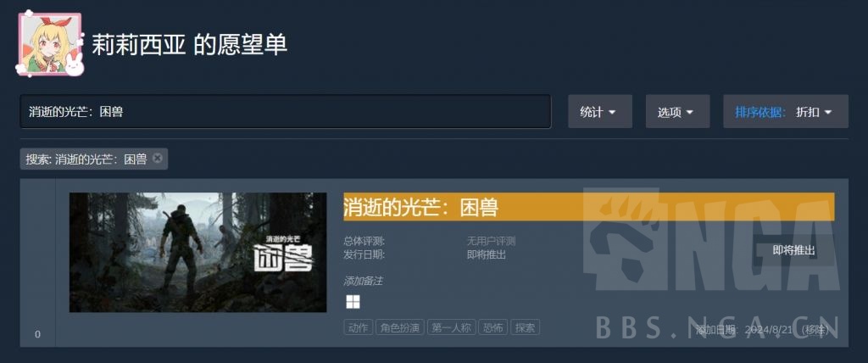868x363 pixels.
Task: Open the 消逝的光芒：困兽 game title link
Action: [420, 207]
